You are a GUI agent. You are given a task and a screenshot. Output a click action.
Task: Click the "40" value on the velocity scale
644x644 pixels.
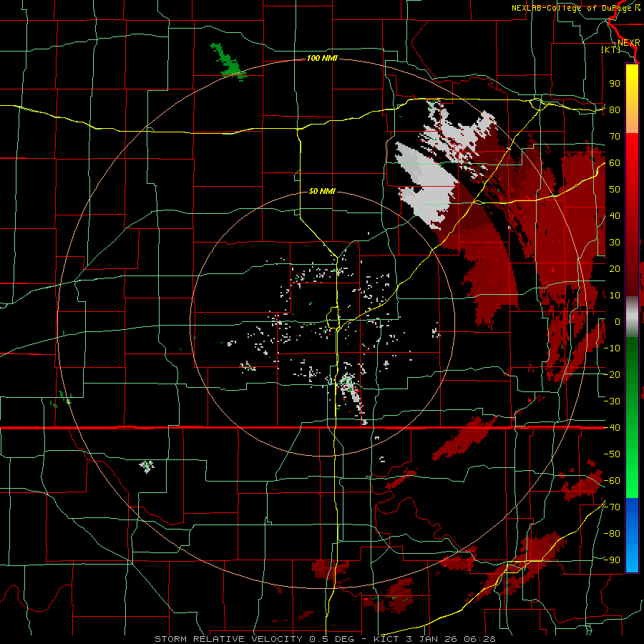tap(615, 215)
